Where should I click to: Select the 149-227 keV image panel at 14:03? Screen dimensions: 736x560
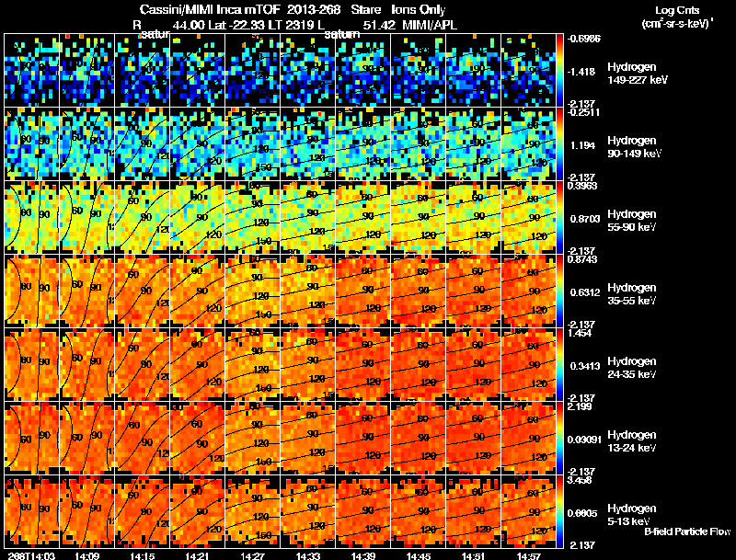pyautogui.click(x=32, y=70)
